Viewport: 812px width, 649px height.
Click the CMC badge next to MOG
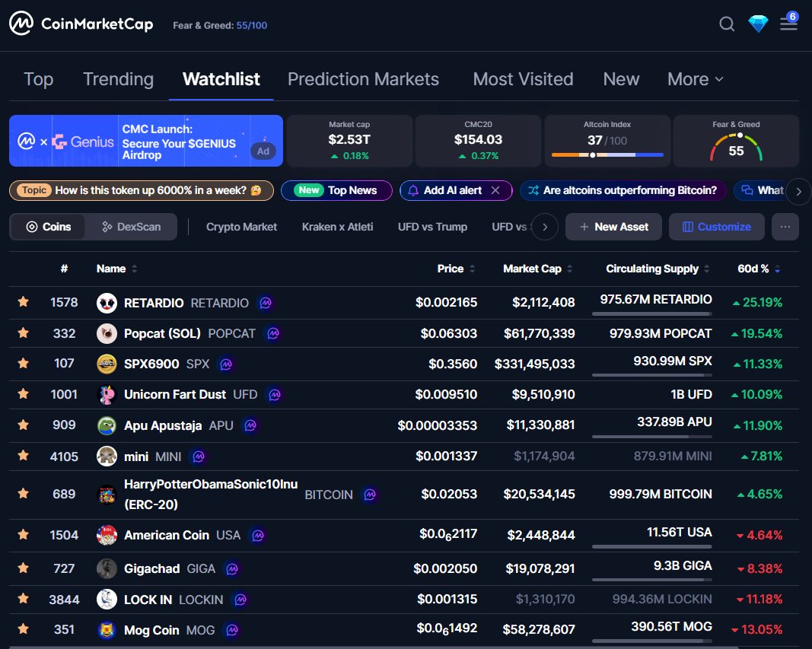pos(232,630)
